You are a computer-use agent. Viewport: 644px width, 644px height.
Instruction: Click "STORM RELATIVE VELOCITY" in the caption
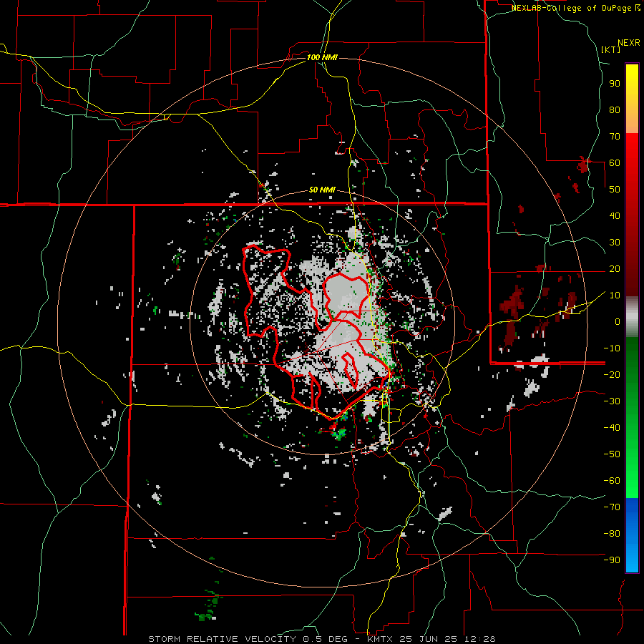[x=222, y=639]
